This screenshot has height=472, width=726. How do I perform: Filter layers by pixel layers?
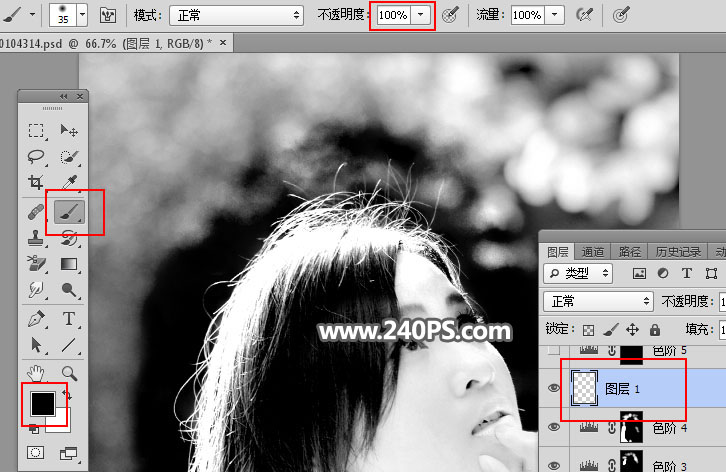pos(639,274)
